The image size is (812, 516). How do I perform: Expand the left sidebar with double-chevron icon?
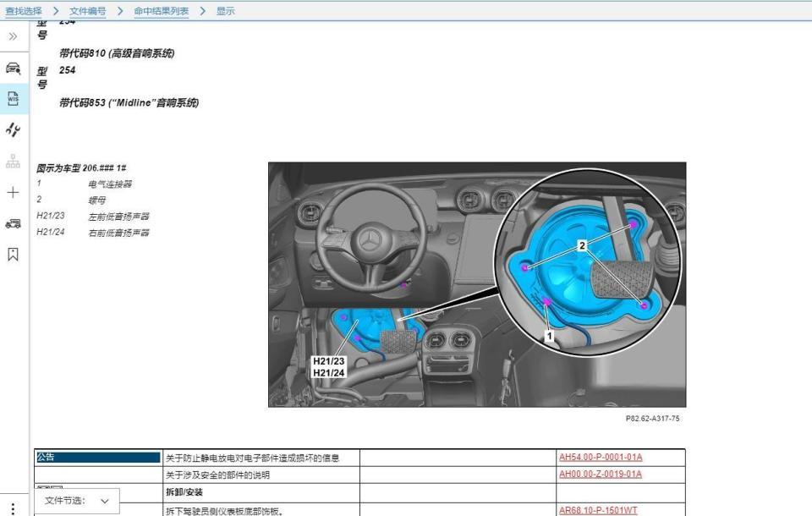[x=13, y=37]
